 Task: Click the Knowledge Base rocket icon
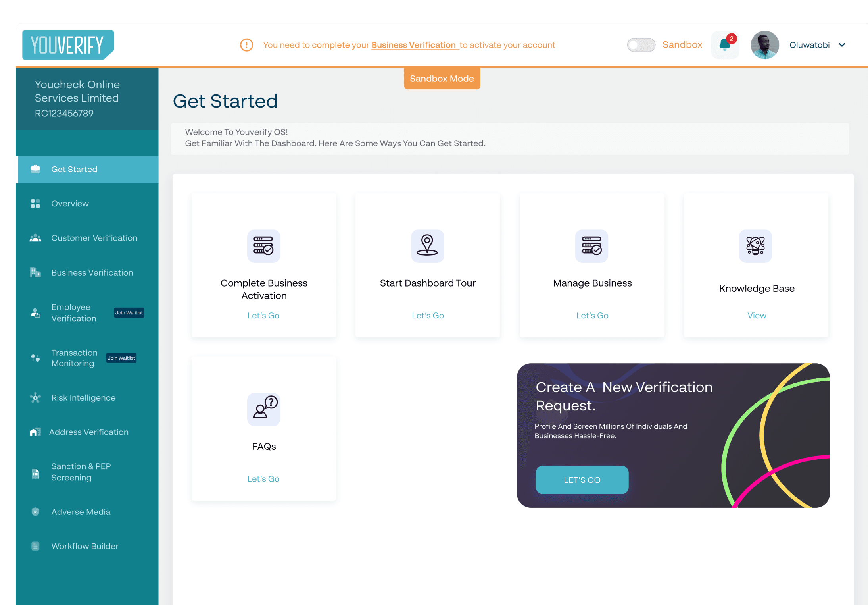point(755,246)
